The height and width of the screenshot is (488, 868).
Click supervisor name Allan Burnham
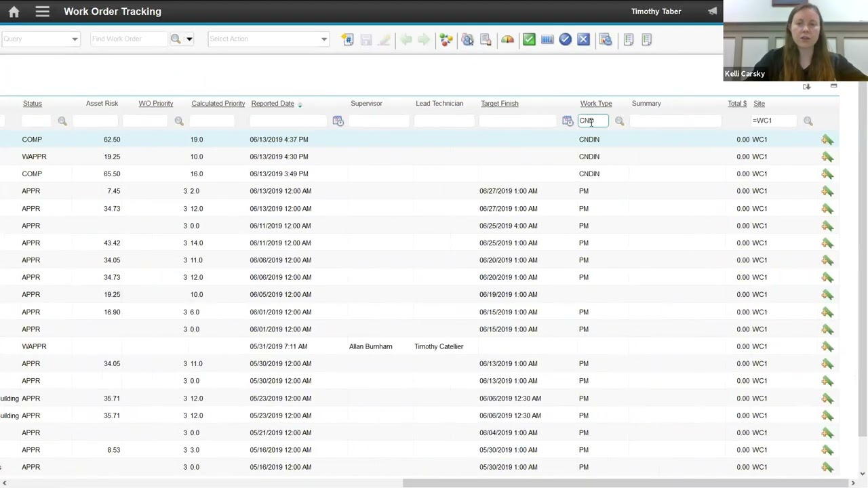click(x=370, y=346)
